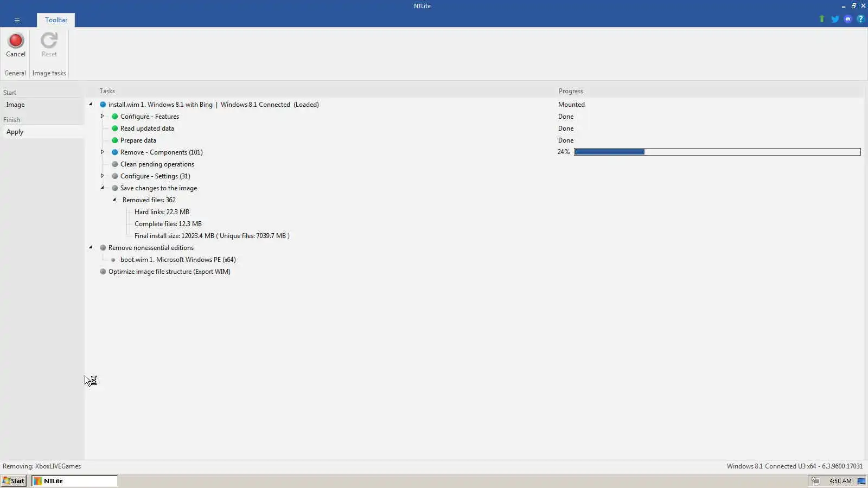
Task: Select Optimize image file structure (Export WIM)
Action: [x=169, y=272]
